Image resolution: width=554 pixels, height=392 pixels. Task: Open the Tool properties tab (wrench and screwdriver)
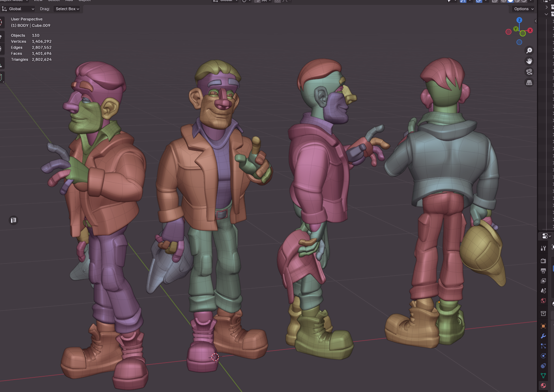coord(543,248)
